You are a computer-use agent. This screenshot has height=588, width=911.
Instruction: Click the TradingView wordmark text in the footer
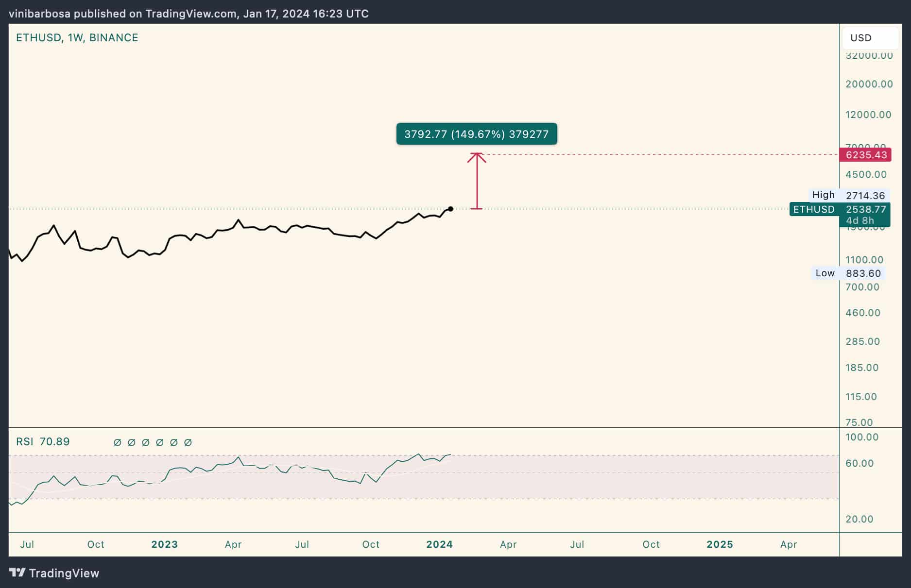64,573
